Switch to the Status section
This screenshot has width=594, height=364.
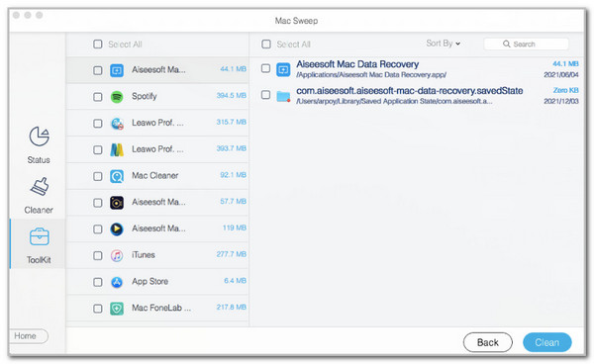[39, 145]
